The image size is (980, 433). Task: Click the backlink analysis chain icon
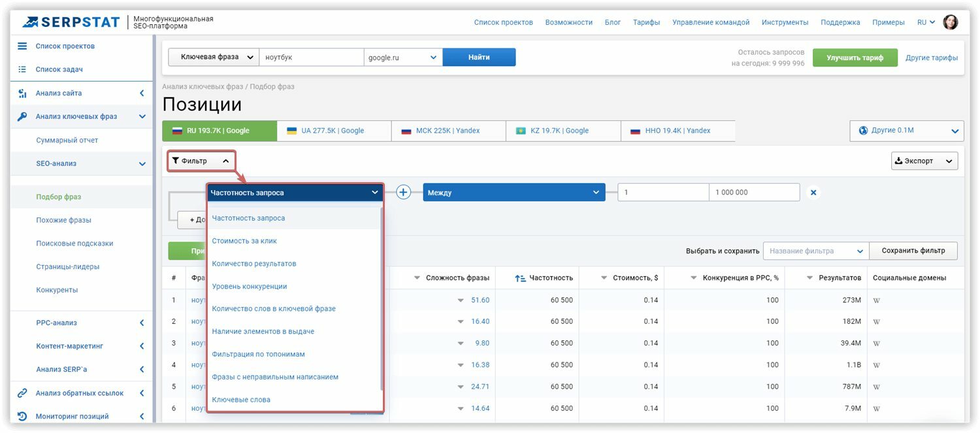(22, 393)
